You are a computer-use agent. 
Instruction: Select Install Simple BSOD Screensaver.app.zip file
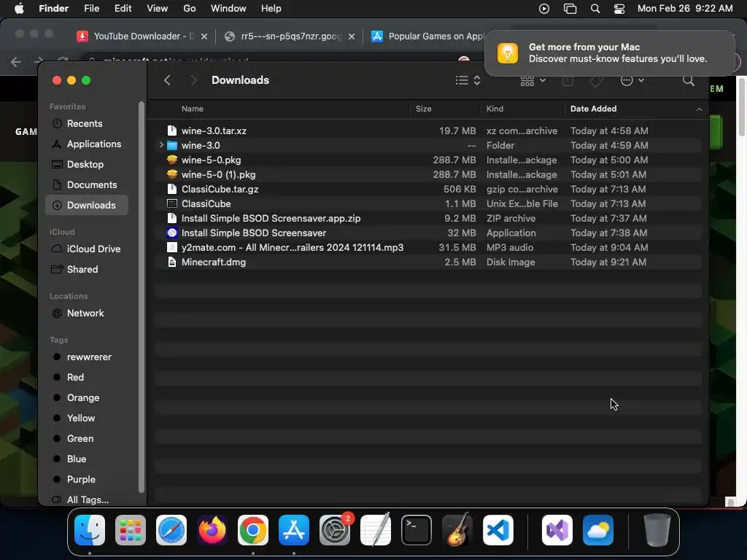428,218
